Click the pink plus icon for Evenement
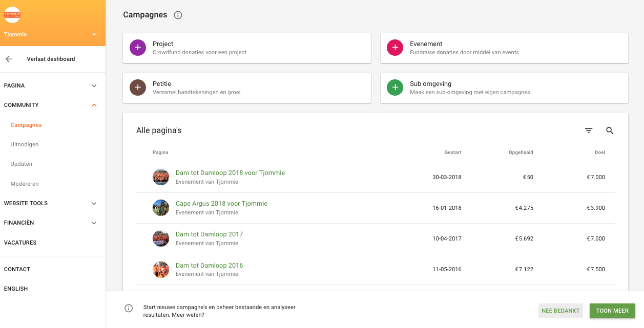 point(395,48)
